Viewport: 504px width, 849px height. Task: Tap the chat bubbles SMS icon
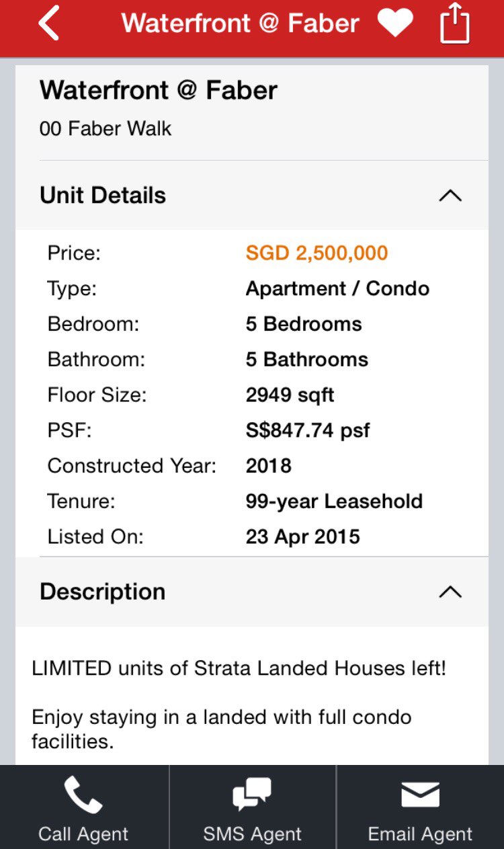pos(252,795)
